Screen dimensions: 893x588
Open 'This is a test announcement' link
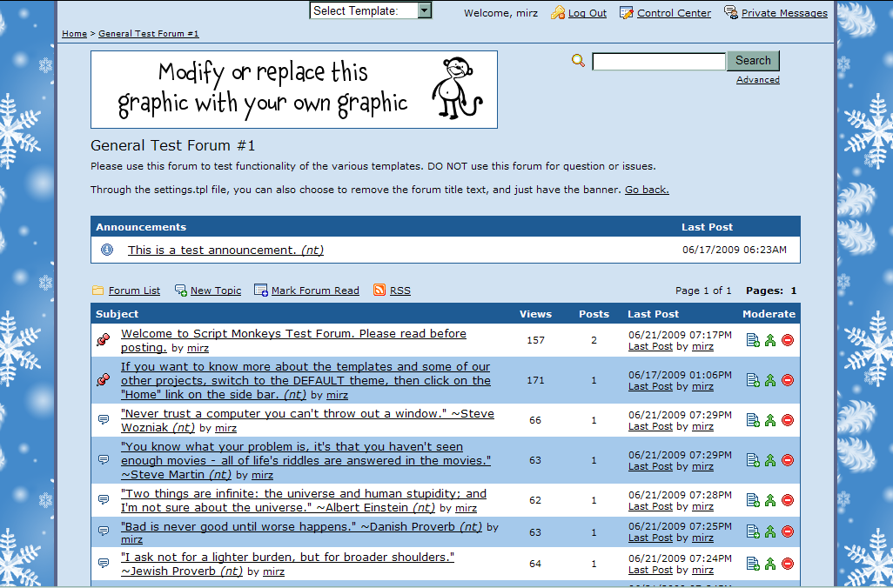(x=225, y=250)
